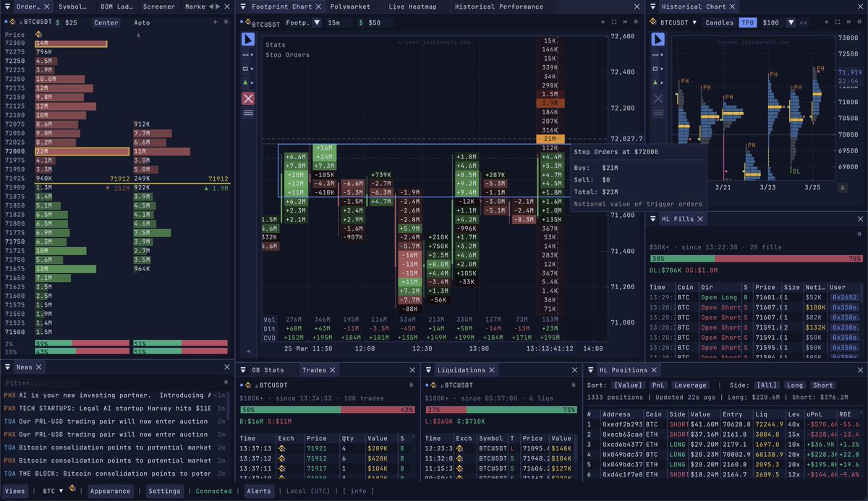868x501 pixels.
Task: Switch Historical Chart to Candles mode
Action: (719, 22)
